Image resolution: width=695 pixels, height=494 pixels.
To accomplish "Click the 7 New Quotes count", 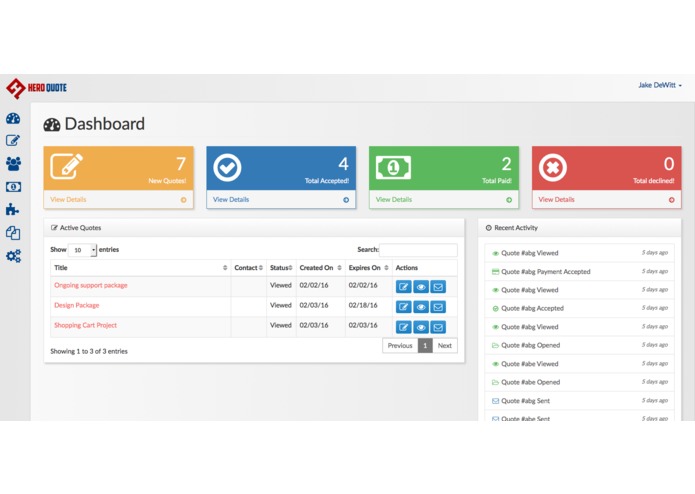I will (x=181, y=164).
